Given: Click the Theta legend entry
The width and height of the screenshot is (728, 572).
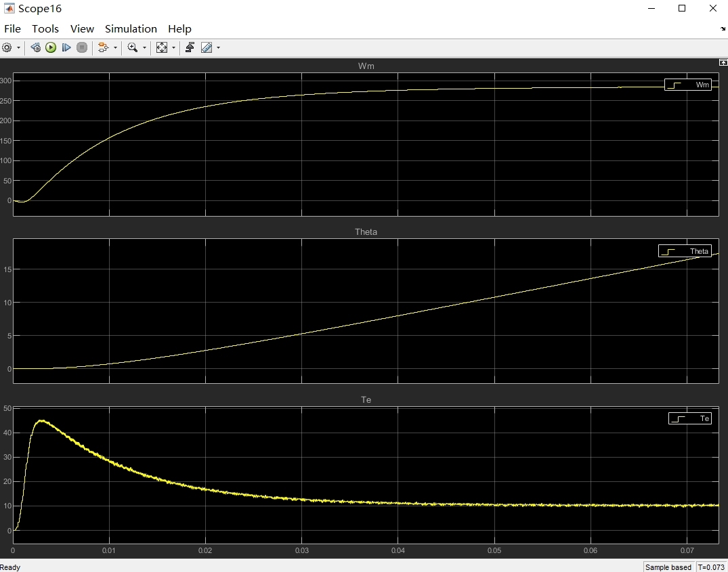Looking at the screenshot, I should 685,251.
